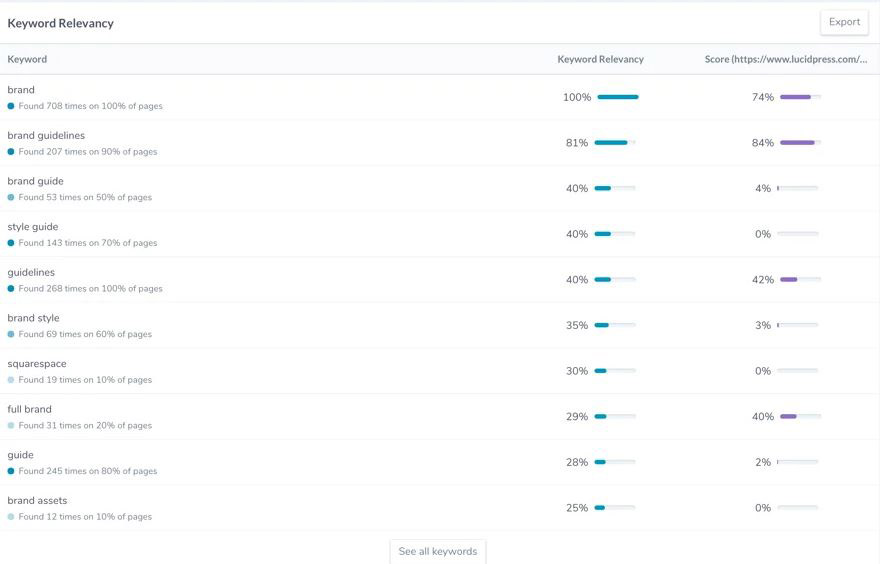Click the 81% relevancy bar for brand guidelines
The width and height of the screenshot is (880, 564).
[x=614, y=143]
